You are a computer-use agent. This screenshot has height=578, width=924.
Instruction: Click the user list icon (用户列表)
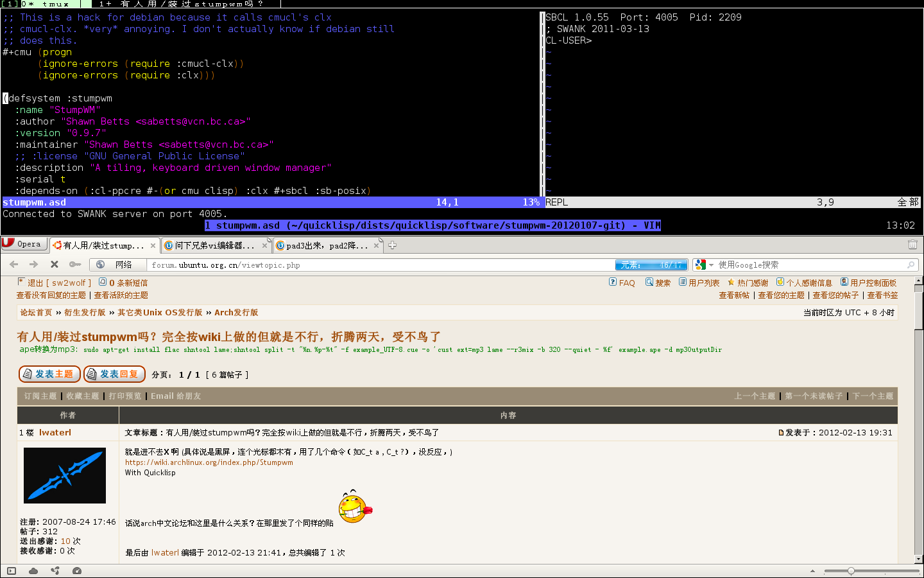point(683,282)
